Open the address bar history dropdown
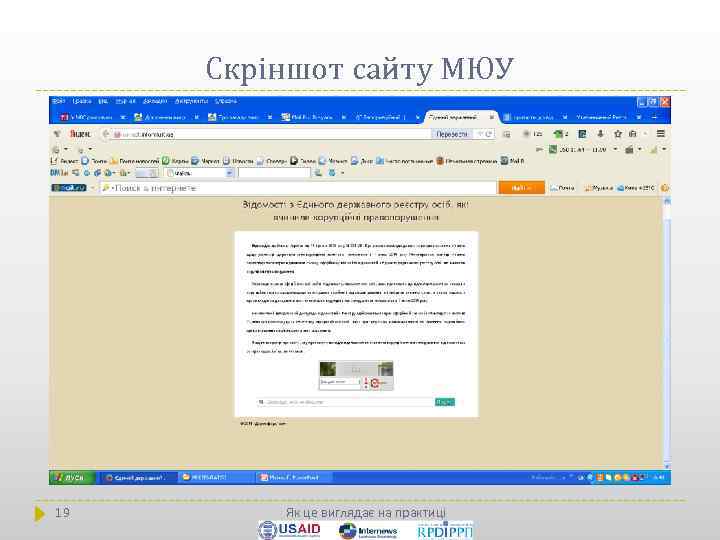Image resolution: width=720 pixels, height=540 pixels. click(480, 134)
